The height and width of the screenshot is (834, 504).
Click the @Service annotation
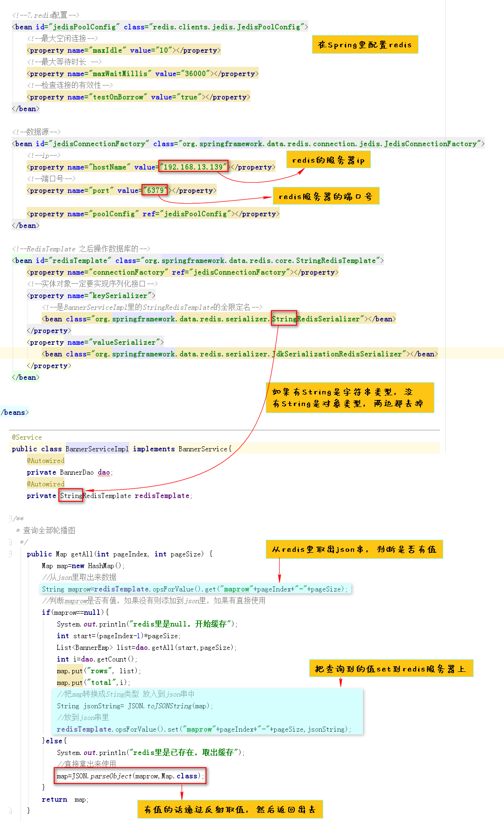pyautogui.click(x=27, y=437)
